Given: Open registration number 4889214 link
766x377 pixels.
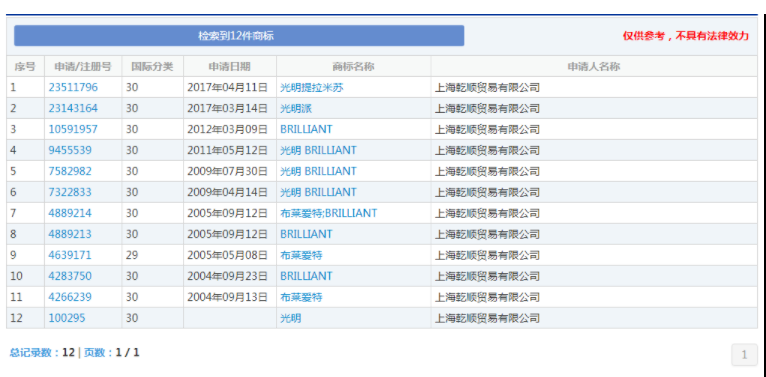Looking at the screenshot, I should click(70, 213).
